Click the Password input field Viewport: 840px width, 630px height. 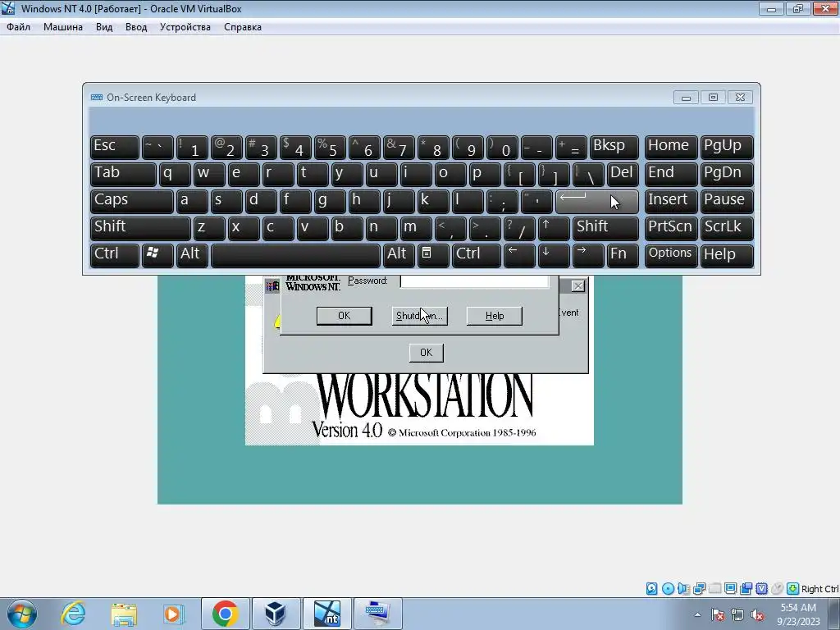[475, 282]
